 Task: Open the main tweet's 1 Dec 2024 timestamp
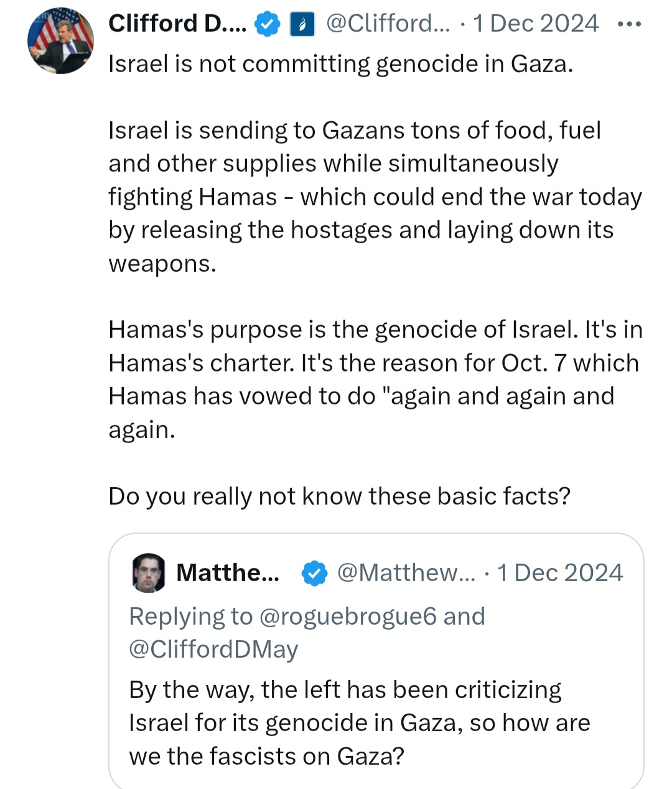point(536,24)
